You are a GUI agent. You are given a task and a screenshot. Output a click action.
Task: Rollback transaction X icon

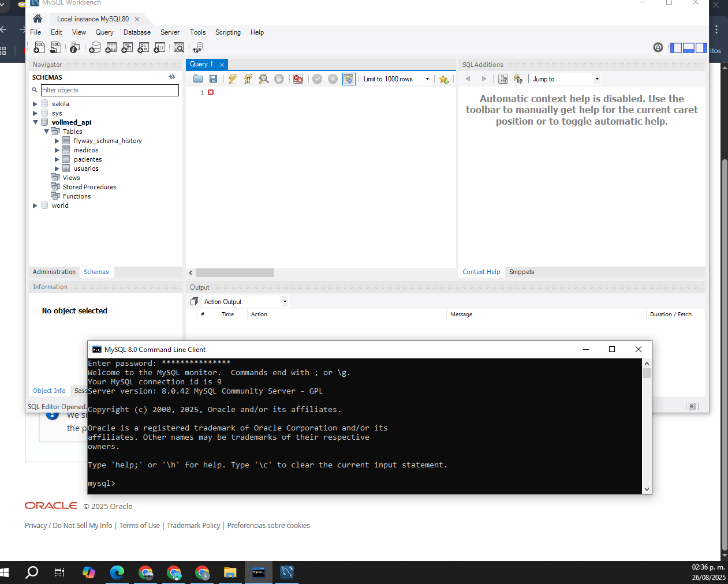pyautogui.click(x=333, y=79)
